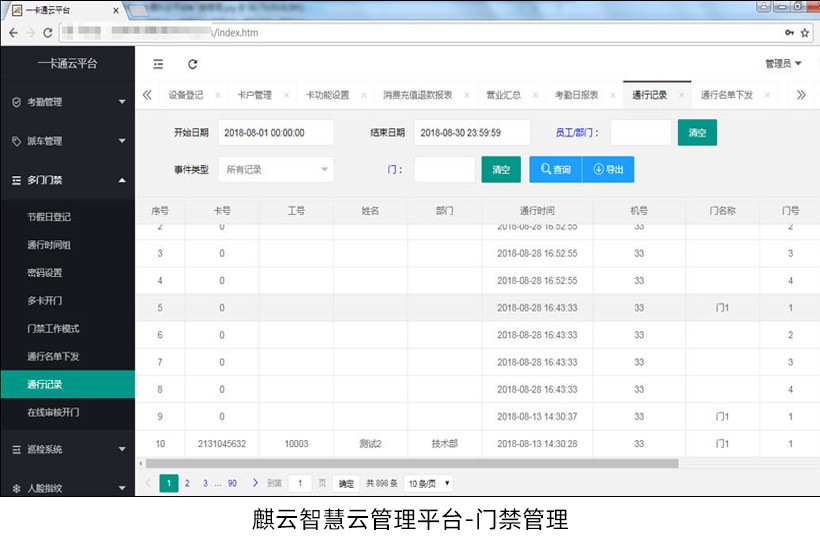The image size is (820, 540).
Task: Click the horizontal table scrollbar
Action: click(x=410, y=463)
